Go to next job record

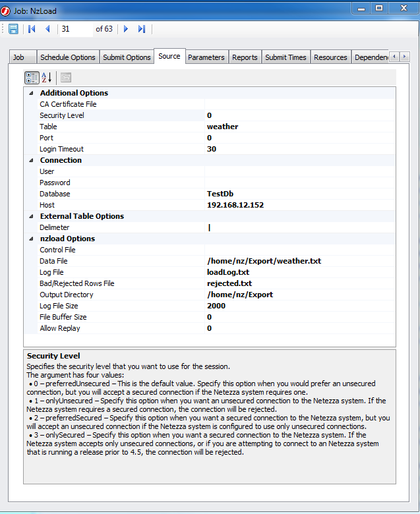coord(126,29)
